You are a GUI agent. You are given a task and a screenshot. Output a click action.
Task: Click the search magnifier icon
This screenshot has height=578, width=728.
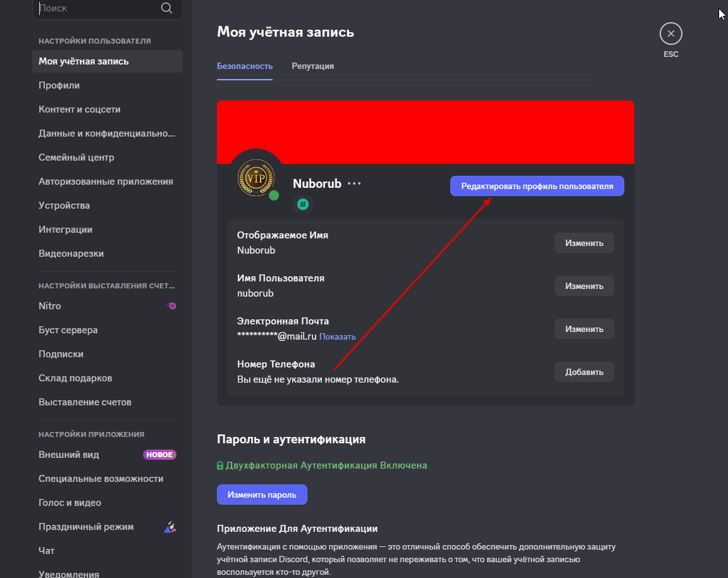(x=166, y=8)
